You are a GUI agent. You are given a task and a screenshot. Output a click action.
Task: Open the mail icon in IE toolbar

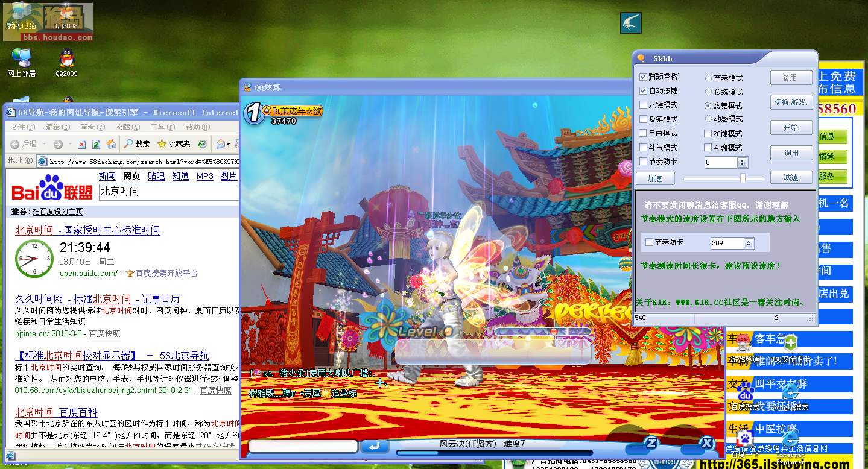tap(221, 144)
